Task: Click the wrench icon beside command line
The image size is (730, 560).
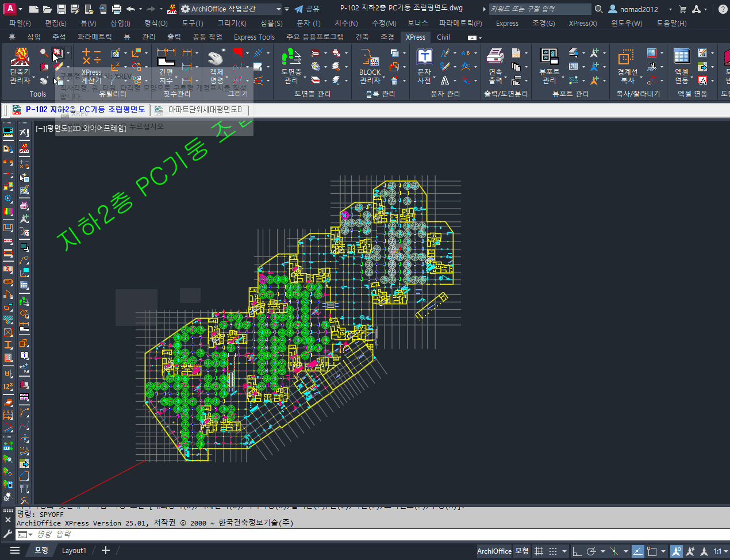Action: pyautogui.click(x=7, y=534)
